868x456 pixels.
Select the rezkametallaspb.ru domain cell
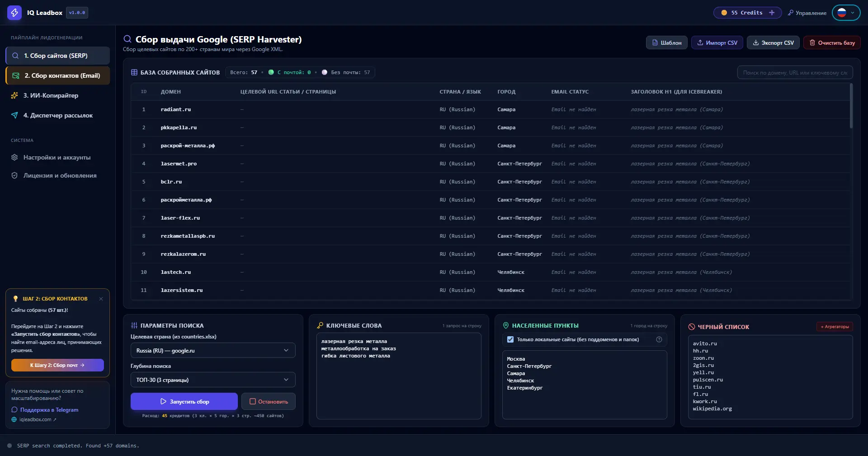pos(188,236)
